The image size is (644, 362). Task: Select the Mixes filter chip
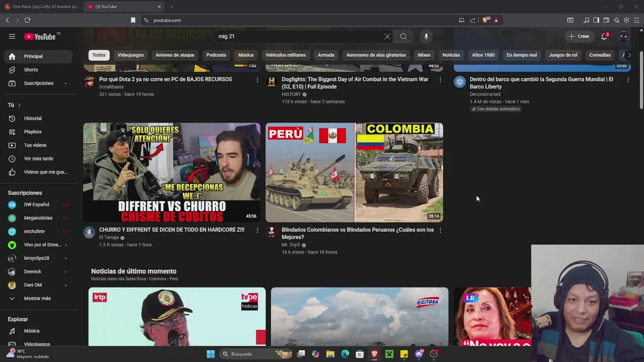pos(424,55)
